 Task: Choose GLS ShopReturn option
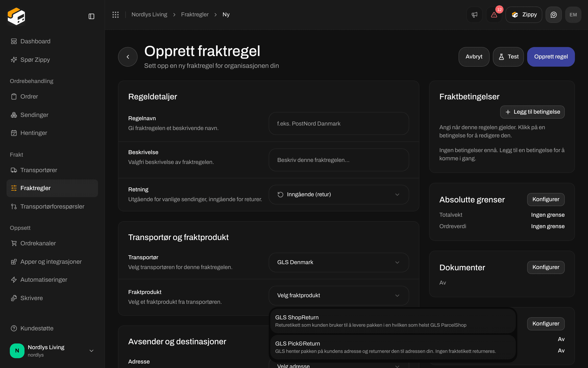pyautogui.click(x=393, y=321)
